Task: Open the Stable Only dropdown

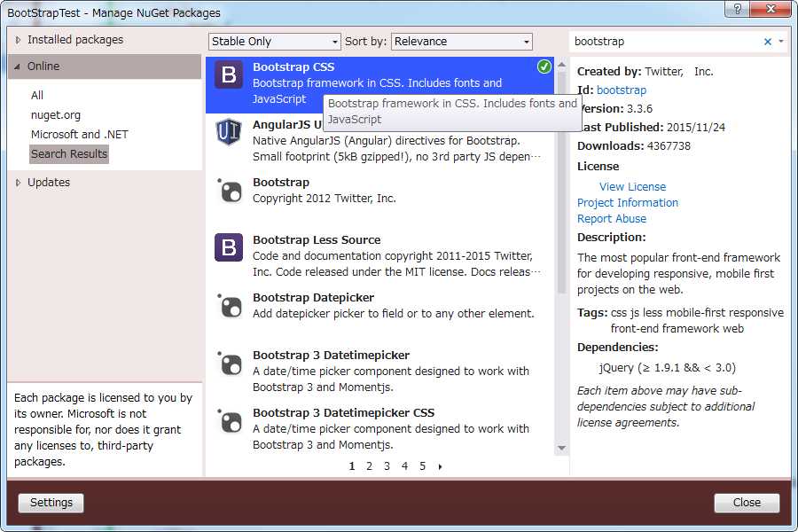Action: [274, 42]
